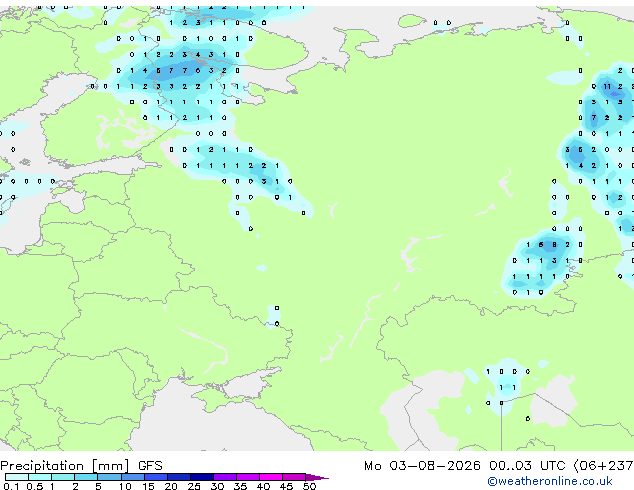Select the 35–40 mm legend swatch
The image size is (634, 490).
pyautogui.click(x=247, y=477)
